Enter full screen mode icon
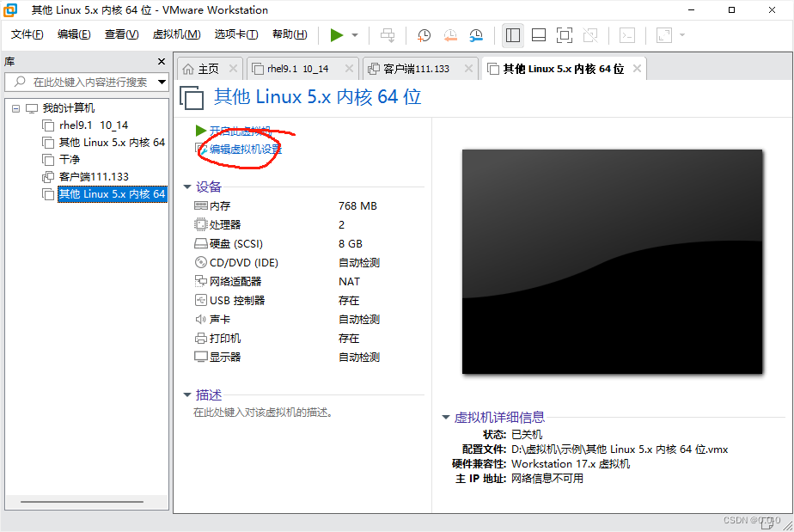 click(x=565, y=35)
